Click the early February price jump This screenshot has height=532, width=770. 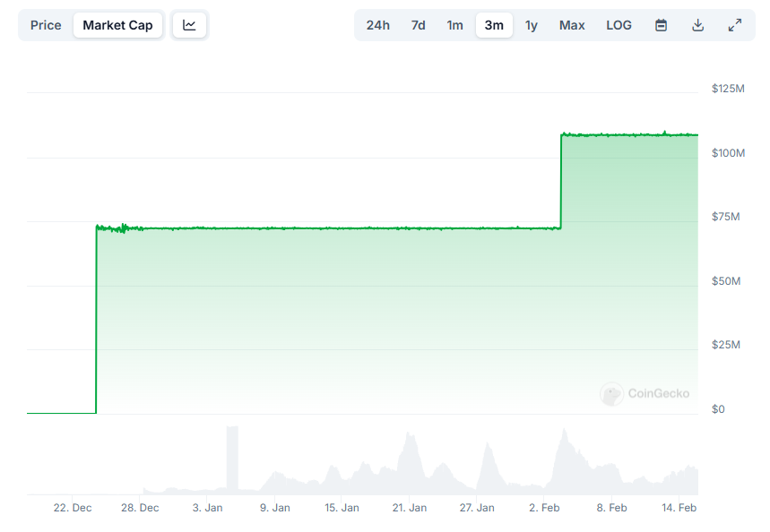pos(561,179)
